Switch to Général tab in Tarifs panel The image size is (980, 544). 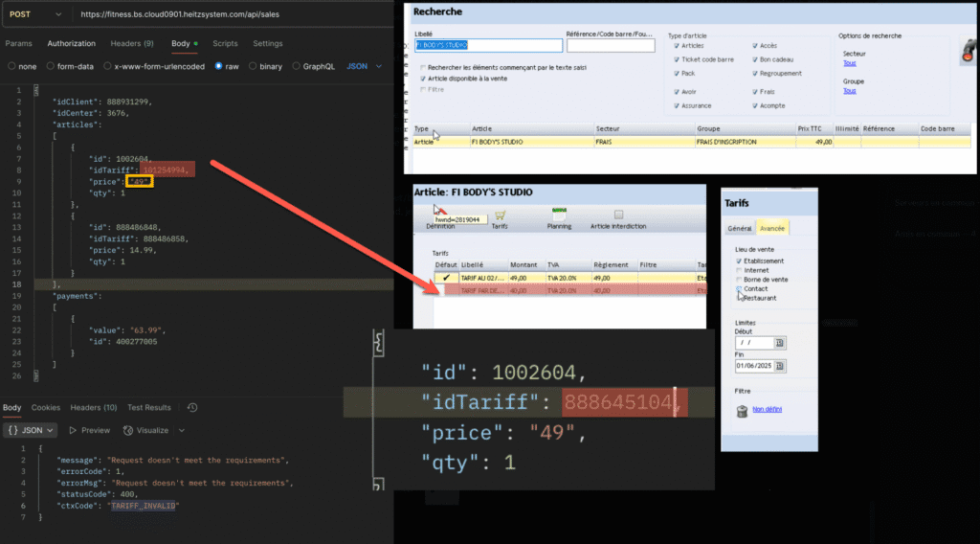(740, 228)
